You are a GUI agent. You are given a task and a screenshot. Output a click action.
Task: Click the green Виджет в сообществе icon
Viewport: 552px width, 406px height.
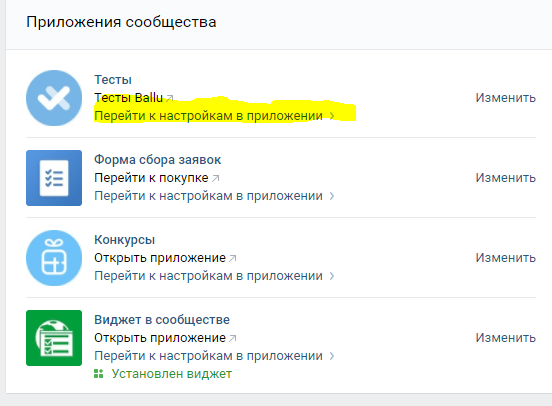click(x=54, y=338)
